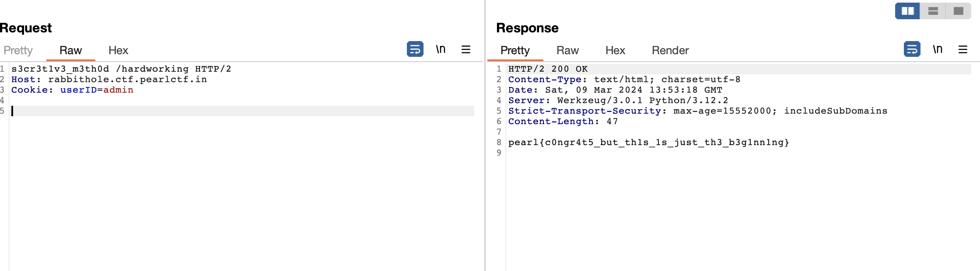Click the pearl flag text in response
Viewport: 980px width, 271px height.
[x=648, y=142]
